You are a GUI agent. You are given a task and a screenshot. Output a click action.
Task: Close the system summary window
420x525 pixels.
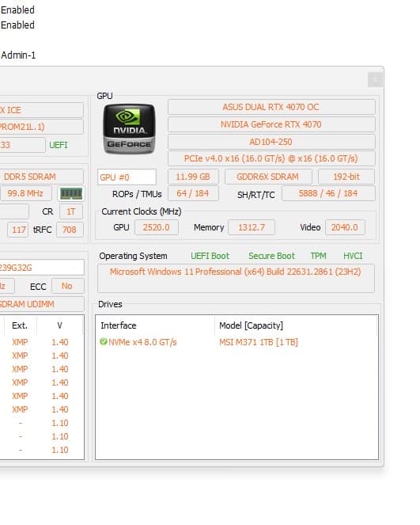coord(375,80)
